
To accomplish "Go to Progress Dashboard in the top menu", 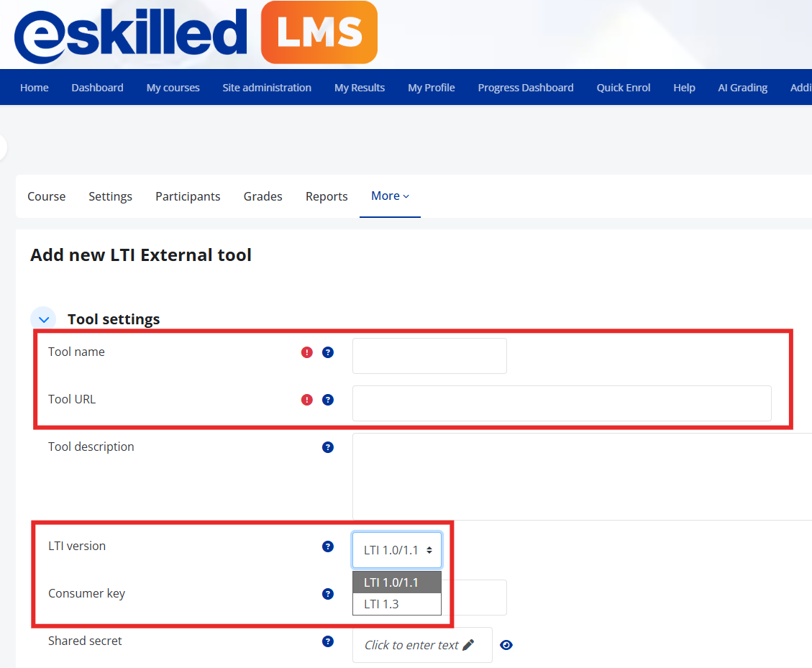I will tap(526, 88).
